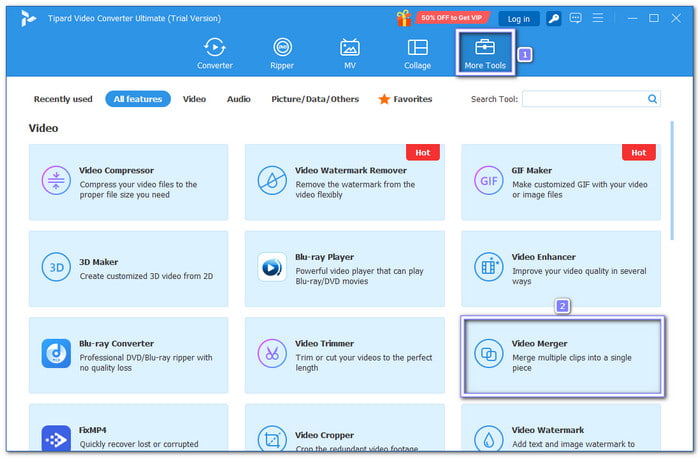Click the search magnifier icon
700x458 pixels.
pos(652,99)
